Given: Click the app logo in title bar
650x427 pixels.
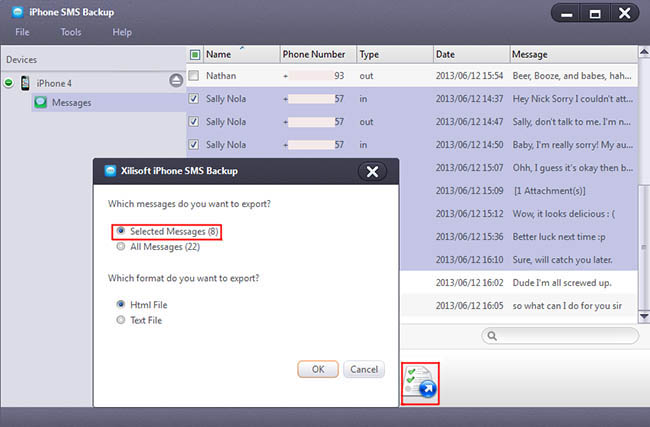Looking at the screenshot, I should coord(18,12).
